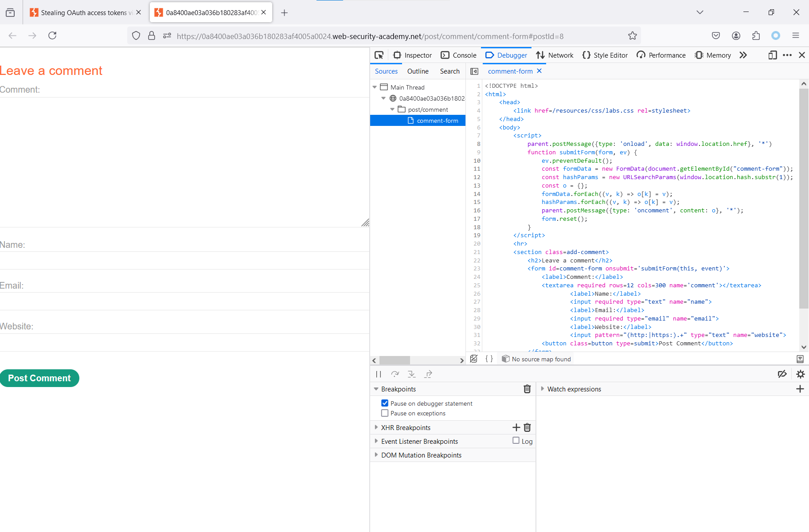Pretty print source with braces icon
Viewport: 809px width, 532px height.
click(489, 359)
